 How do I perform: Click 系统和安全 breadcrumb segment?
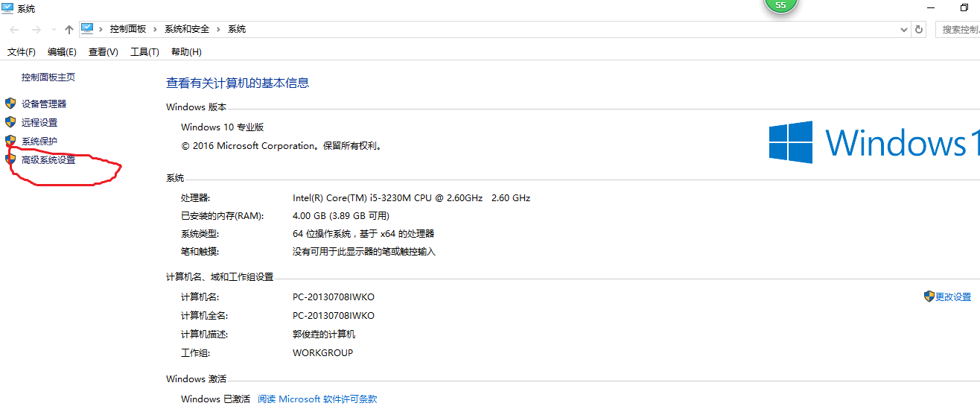(186, 29)
